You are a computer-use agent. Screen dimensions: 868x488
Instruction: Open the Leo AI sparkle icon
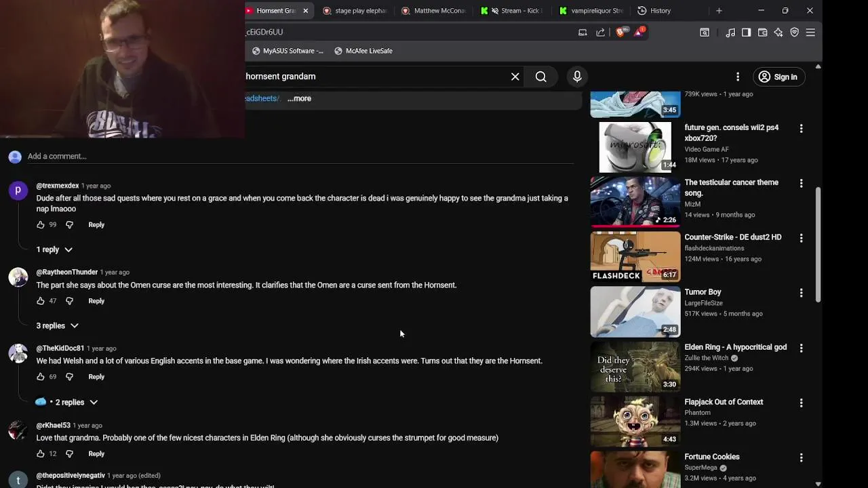[x=778, y=32]
